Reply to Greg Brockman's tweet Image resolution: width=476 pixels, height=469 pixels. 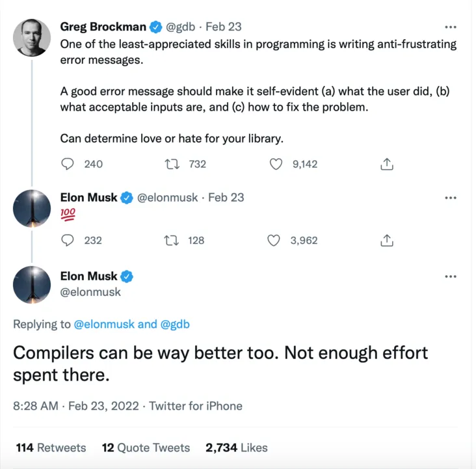coord(68,164)
